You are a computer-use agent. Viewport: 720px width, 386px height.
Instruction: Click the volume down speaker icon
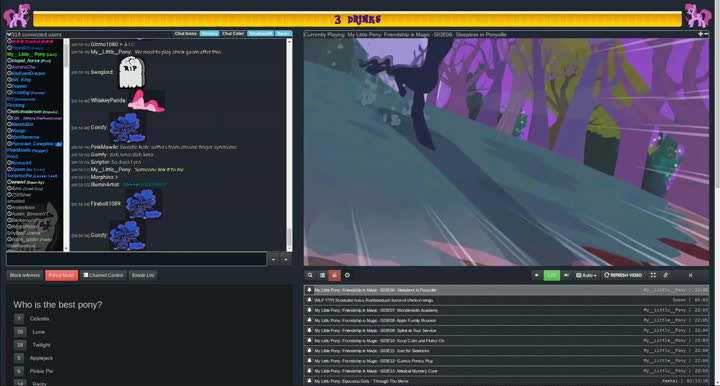(536, 275)
